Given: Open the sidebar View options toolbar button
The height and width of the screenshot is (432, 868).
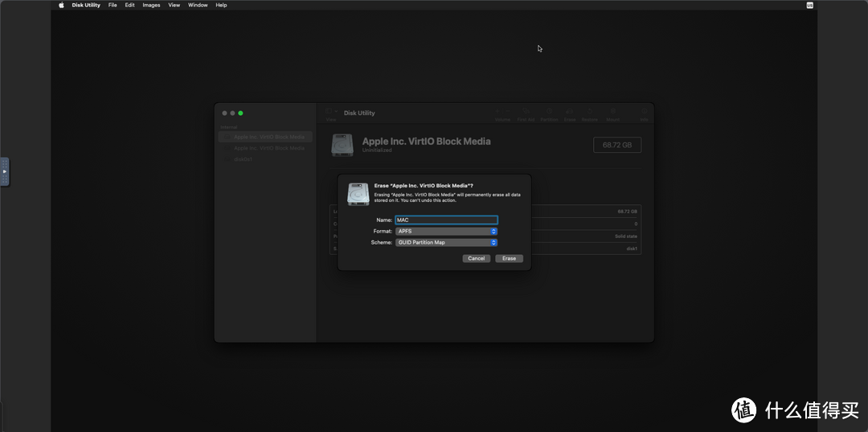Looking at the screenshot, I should pyautogui.click(x=332, y=111).
